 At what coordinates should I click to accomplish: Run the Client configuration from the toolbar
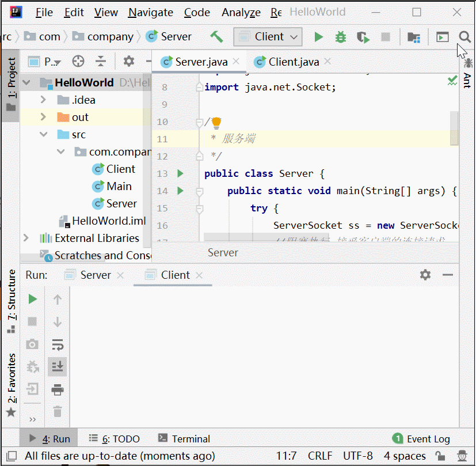point(318,37)
